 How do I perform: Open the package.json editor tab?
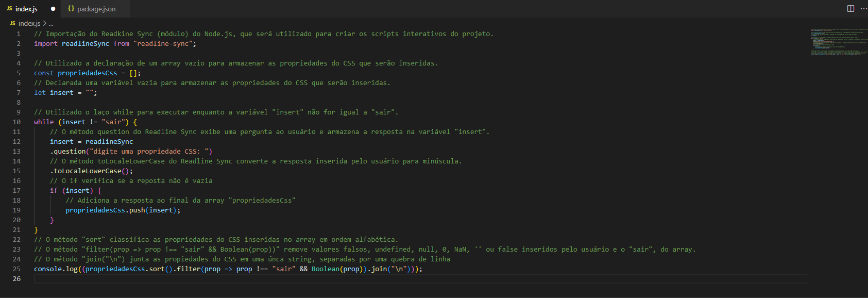[96, 9]
